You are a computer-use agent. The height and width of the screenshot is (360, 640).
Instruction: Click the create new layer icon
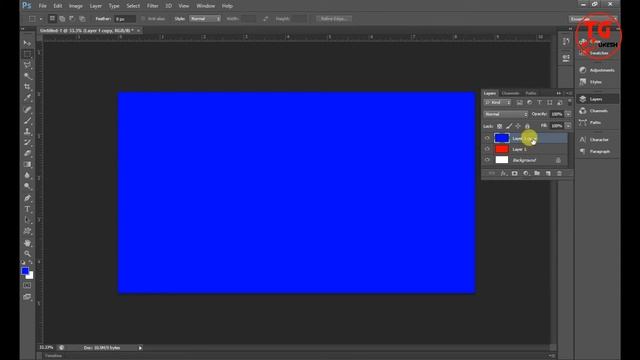pos(548,173)
